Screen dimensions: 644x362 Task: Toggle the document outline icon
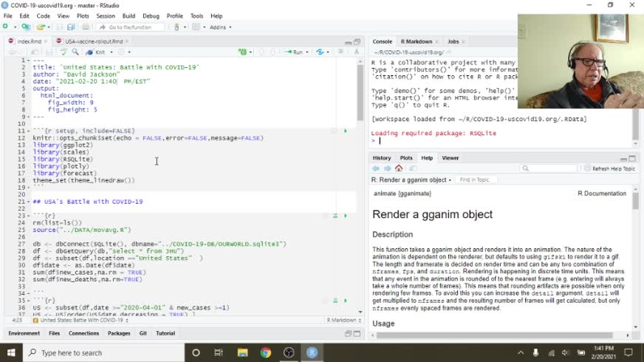[340, 52]
